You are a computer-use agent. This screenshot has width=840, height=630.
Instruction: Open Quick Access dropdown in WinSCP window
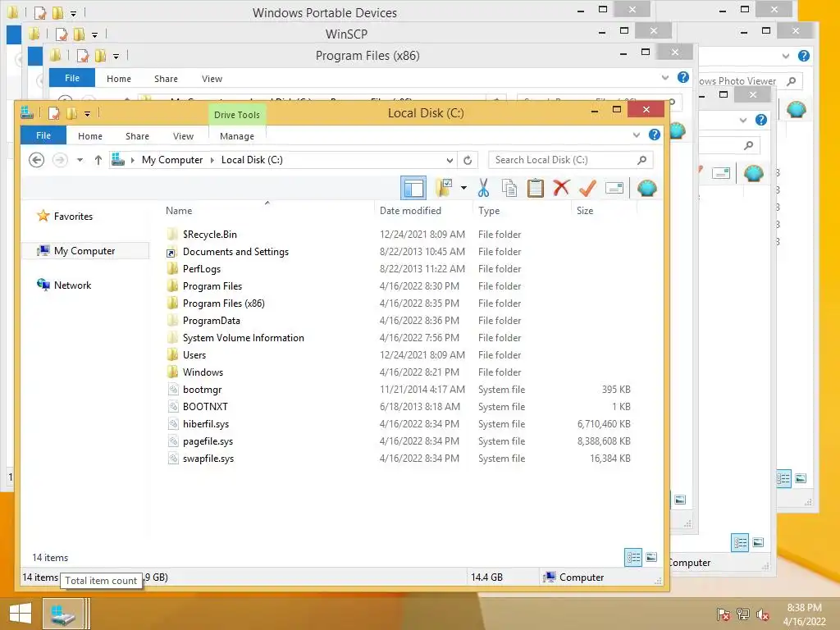(95, 35)
